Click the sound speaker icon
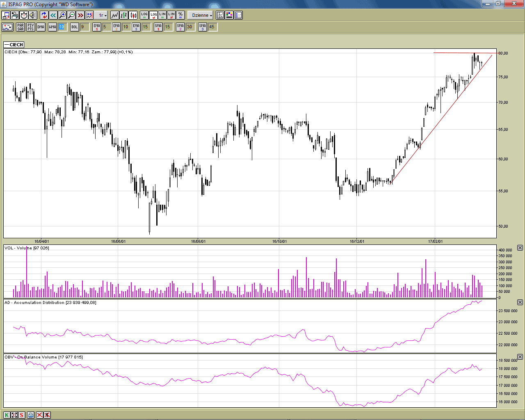 point(33,15)
